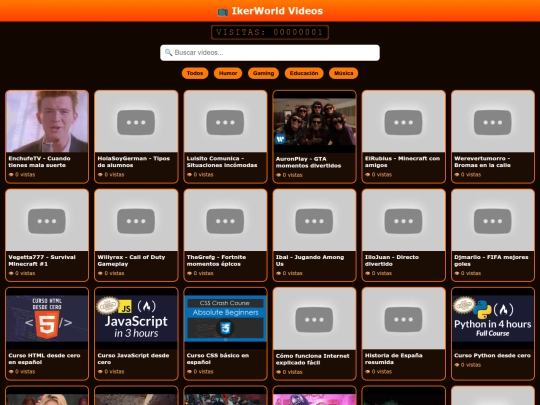Open Cómo funciona Internet placeholder thumbnail
540x405 pixels.
pos(314,319)
